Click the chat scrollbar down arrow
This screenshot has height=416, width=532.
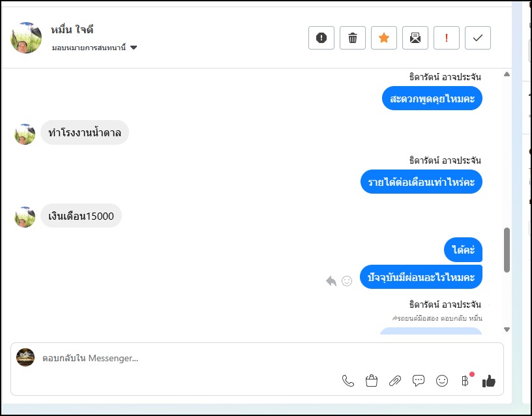click(507, 329)
